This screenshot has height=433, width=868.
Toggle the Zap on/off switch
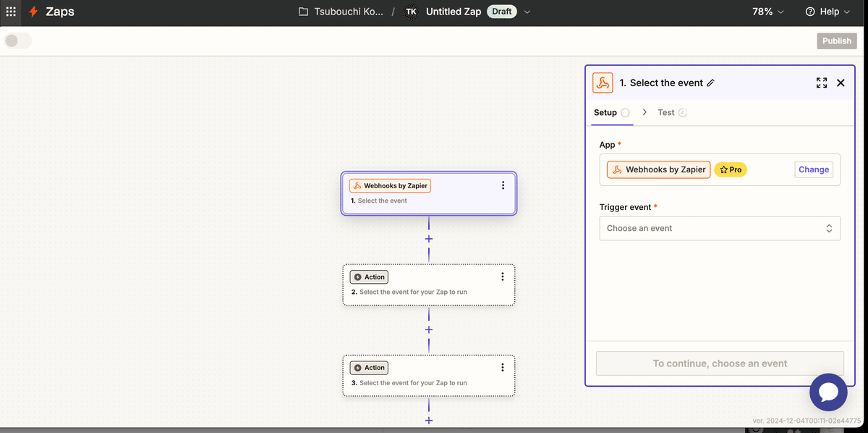pyautogui.click(x=18, y=41)
